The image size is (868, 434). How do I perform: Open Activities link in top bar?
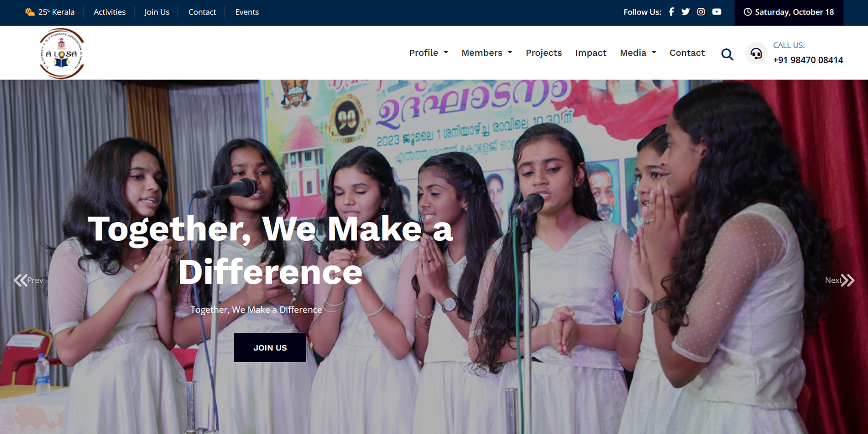click(110, 12)
